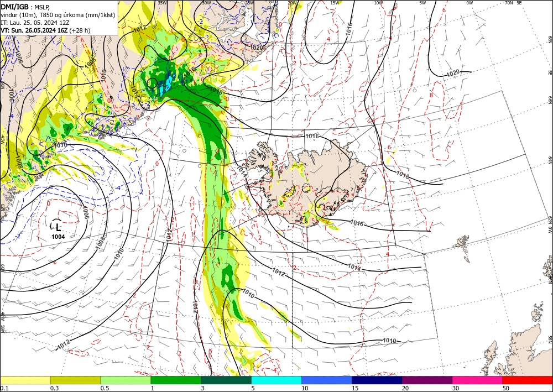
Task: Click the '1018' isobar label east of Iceland
Action: coord(403,175)
